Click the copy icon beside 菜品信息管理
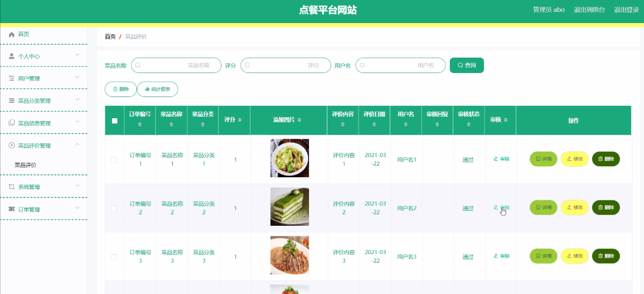 point(12,123)
